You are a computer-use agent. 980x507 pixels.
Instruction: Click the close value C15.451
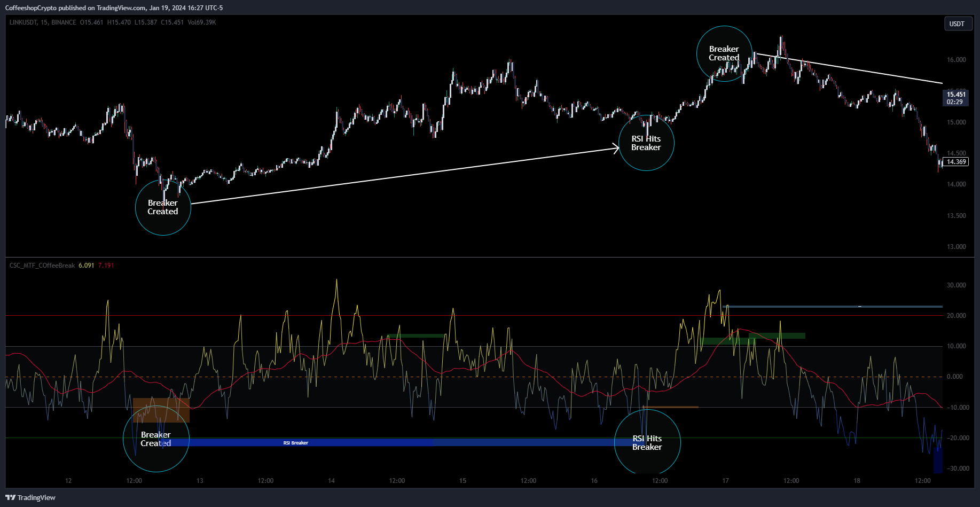click(x=173, y=22)
